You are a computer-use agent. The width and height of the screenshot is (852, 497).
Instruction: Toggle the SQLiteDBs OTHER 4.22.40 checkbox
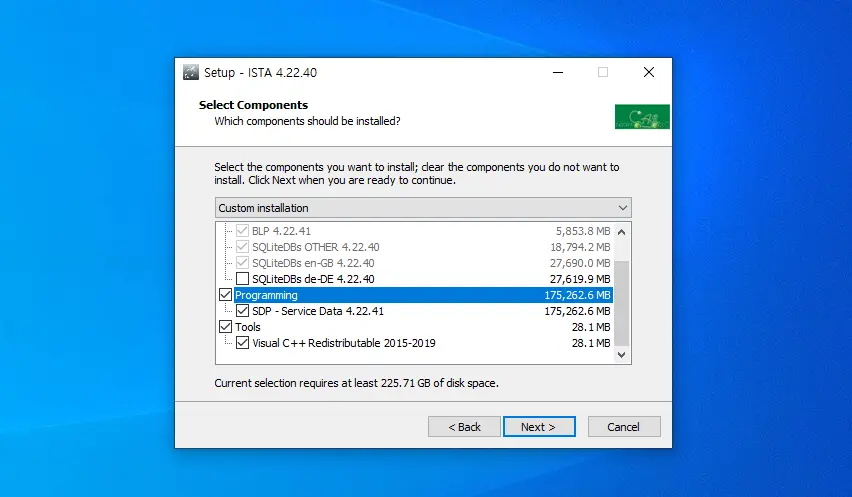(x=242, y=247)
